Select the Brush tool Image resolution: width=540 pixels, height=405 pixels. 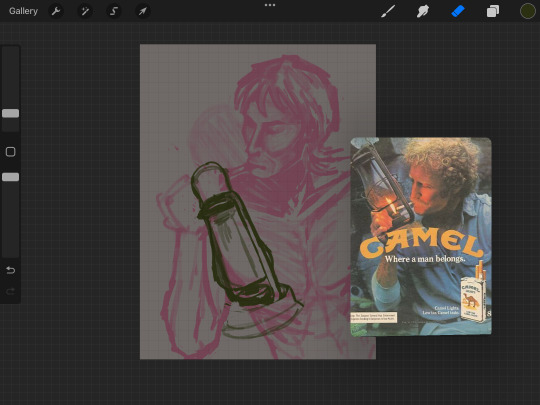coord(388,11)
